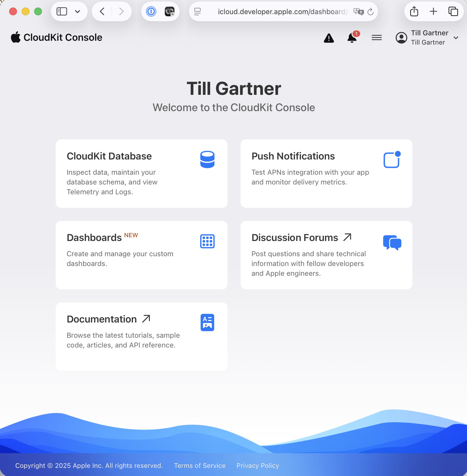Screen dimensions: 467x476
Task: Open the hamburger menu icon
Action: click(x=376, y=38)
